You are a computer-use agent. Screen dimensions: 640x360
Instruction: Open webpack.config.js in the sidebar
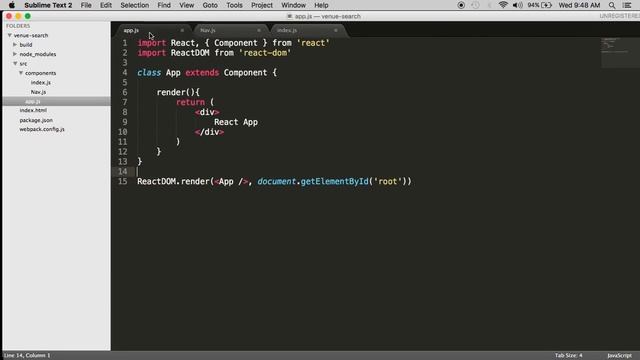(x=42, y=129)
